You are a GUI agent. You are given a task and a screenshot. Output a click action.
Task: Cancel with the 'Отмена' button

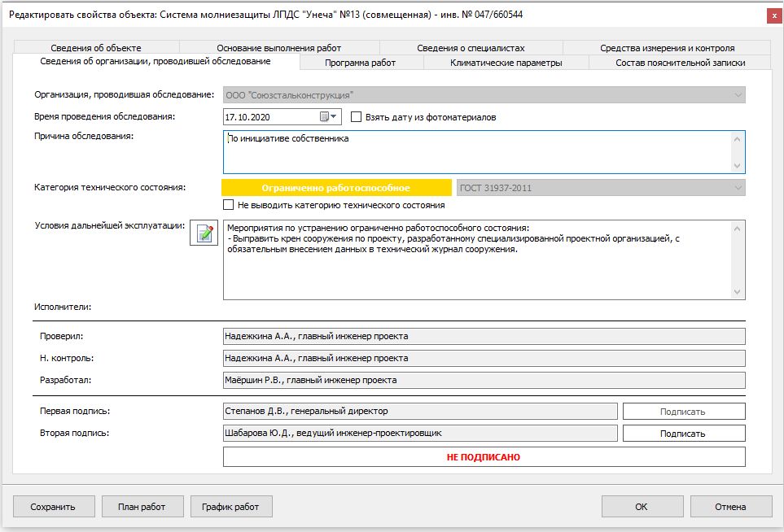click(731, 507)
